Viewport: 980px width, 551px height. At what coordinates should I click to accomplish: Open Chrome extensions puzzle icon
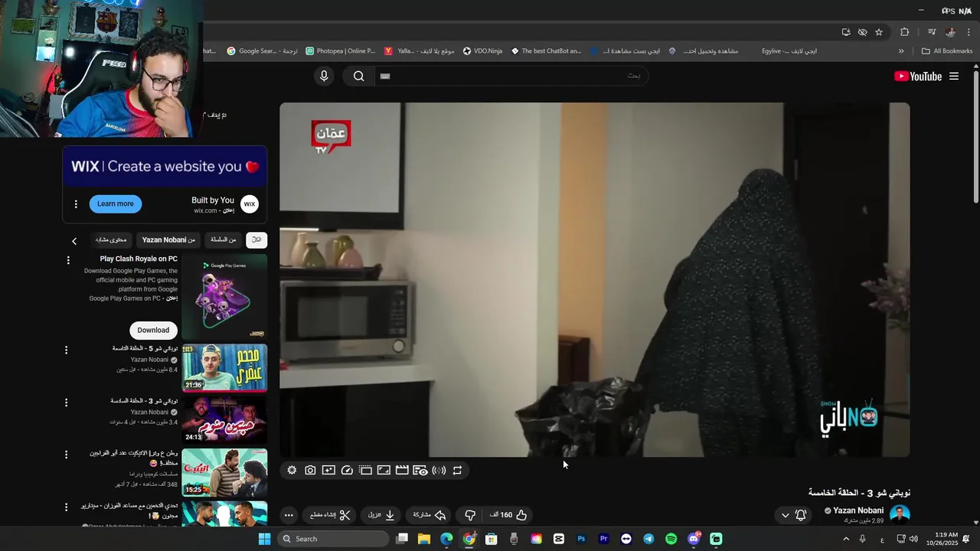tap(905, 32)
